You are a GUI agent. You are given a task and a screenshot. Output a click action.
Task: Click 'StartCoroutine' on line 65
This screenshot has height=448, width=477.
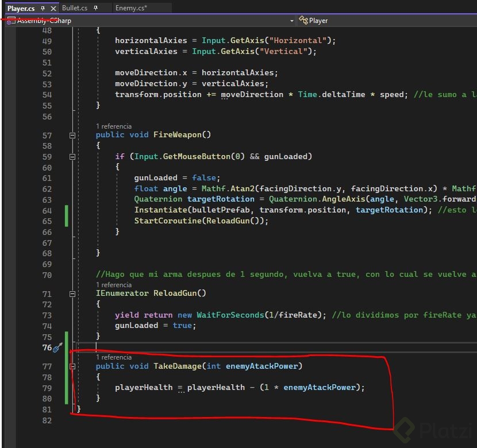[x=168, y=221]
